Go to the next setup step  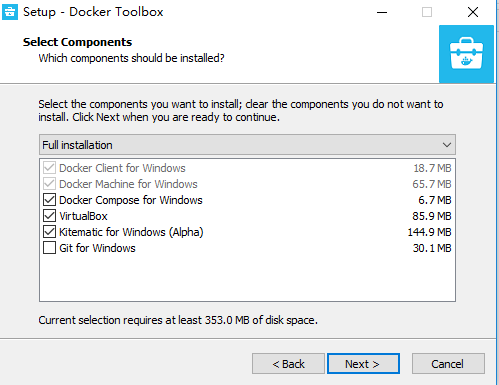tap(363, 364)
